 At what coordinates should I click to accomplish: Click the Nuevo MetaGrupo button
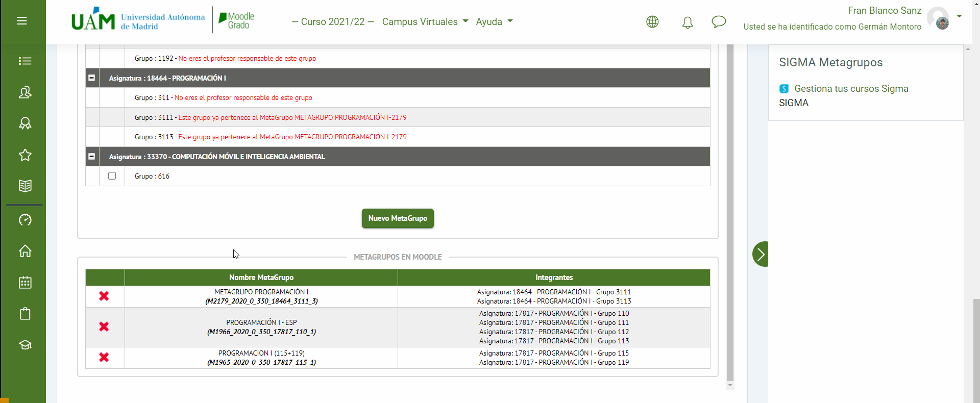pos(398,218)
